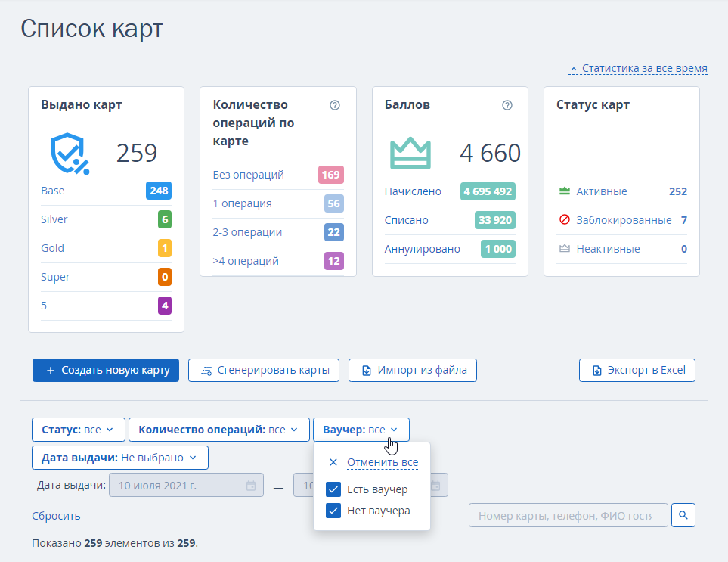Viewport: 728px width, 562px height.
Task: Open the Статус filter dropdown
Action: pyautogui.click(x=79, y=430)
